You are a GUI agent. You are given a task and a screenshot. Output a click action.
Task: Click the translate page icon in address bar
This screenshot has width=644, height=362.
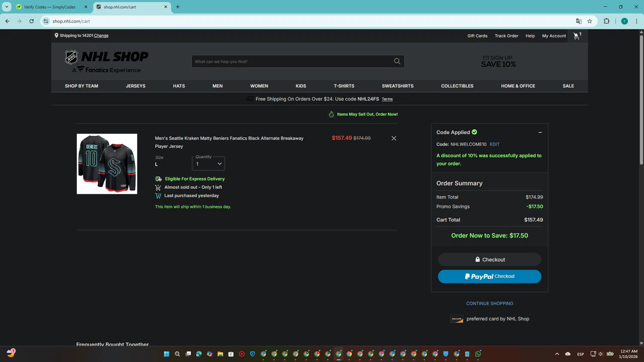point(579,21)
